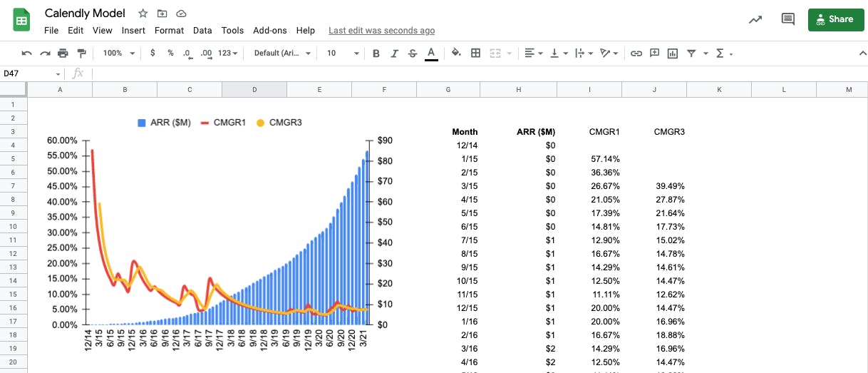868x373 pixels.
Task: Click the CMGR3 legend entry in chart
Action: [279, 123]
